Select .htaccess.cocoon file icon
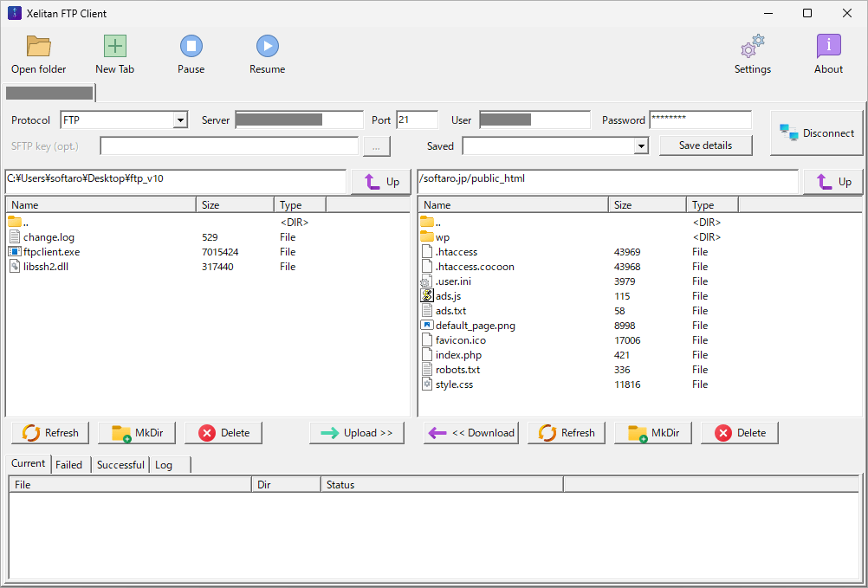This screenshot has width=868, height=588. tap(427, 267)
